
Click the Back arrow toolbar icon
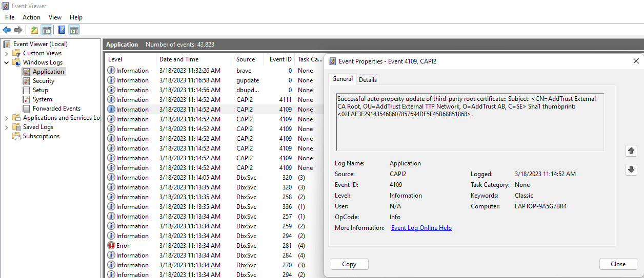coord(7,30)
